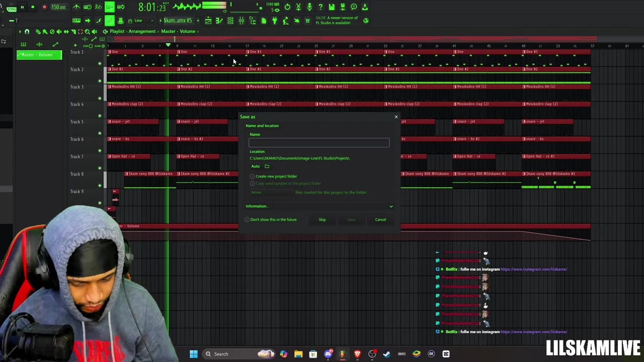Screen dimensions: 644x362
Task: Toggle the metronome icon
Action: point(76,7)
